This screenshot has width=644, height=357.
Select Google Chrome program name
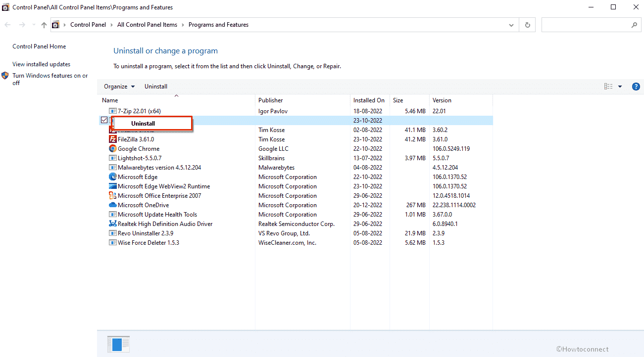click(139, 149)
